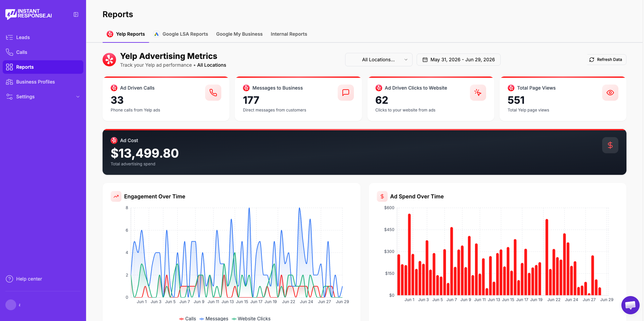Click the cursor-click icon in Website Clicks card
644x321 pixels.
(478, 93)
